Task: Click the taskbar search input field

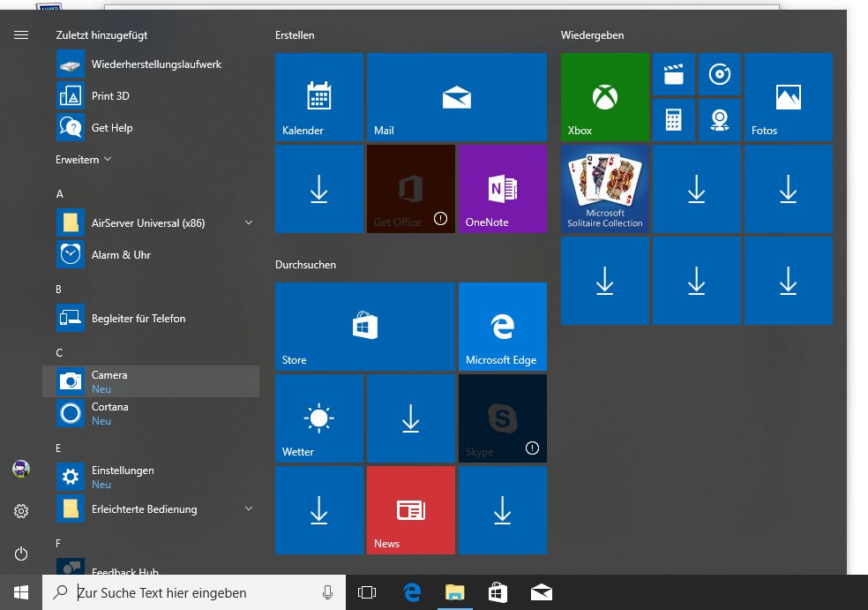Action: pyautogui.click(x=194, y=592)
